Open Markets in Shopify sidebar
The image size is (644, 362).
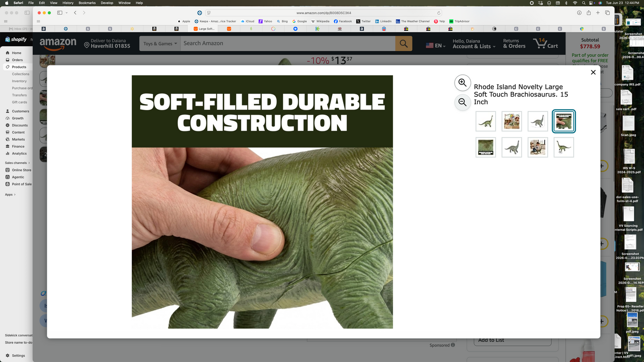(x=18, y=139)
